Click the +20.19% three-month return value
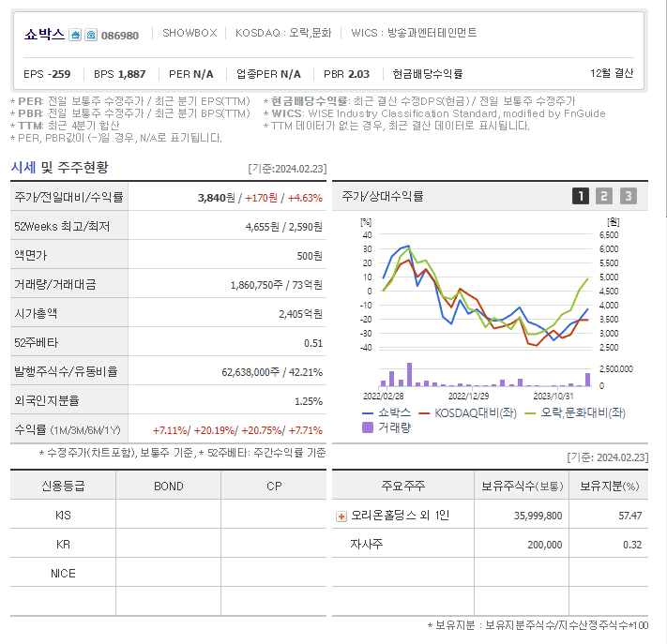This screenshot has height=644, width=667. (215, 430)
